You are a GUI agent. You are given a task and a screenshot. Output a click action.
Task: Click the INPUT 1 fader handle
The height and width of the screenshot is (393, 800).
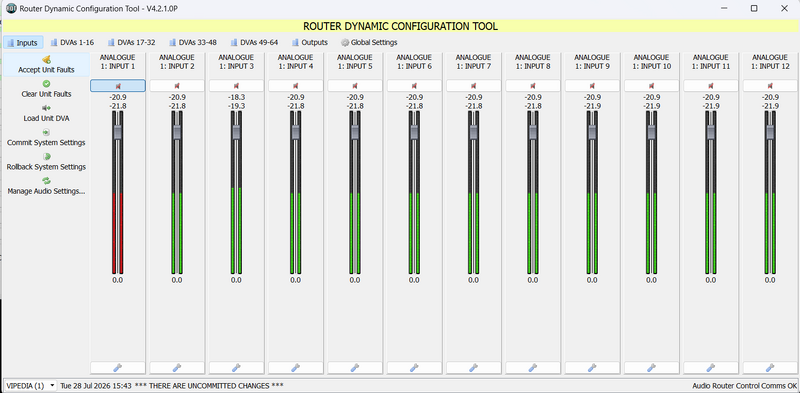(x=118, y=132)
